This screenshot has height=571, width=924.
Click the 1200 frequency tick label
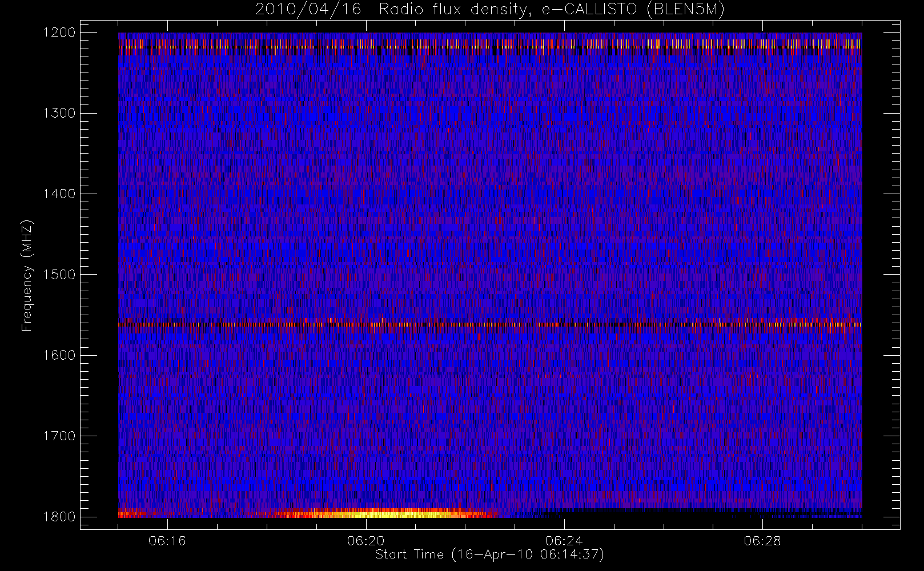59,33
